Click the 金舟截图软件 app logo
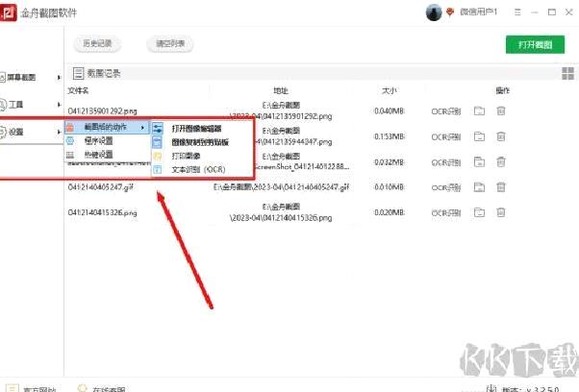This screenshot has height=392, width=579. (x=8, y=12)
